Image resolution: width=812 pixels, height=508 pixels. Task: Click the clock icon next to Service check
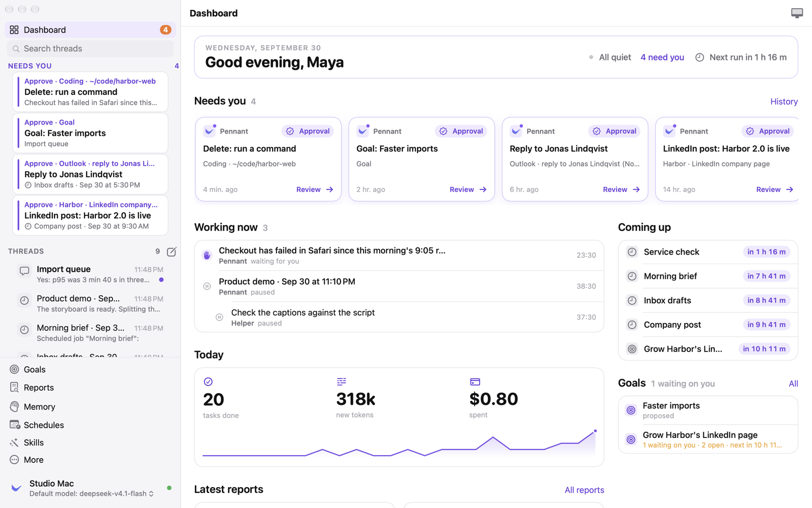tap(632, 252)
